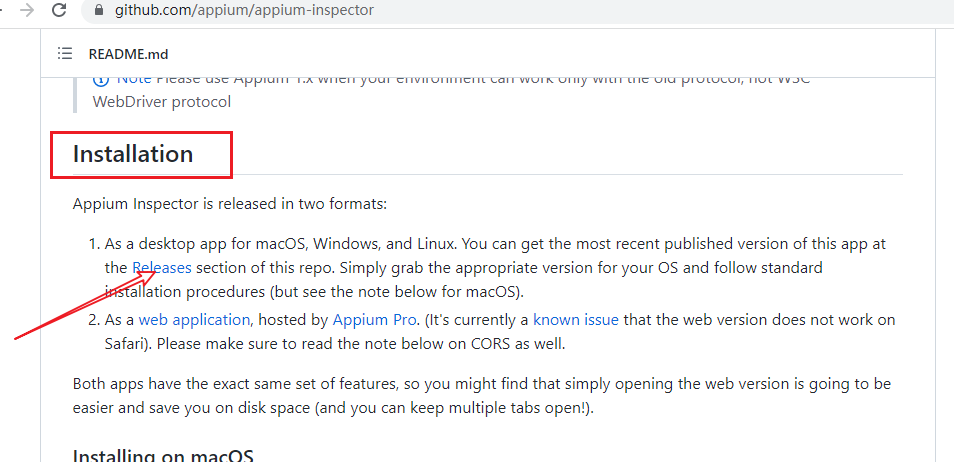Click the Installation heading
Screen dimensions: 954x462
click(x=133, y=154)
